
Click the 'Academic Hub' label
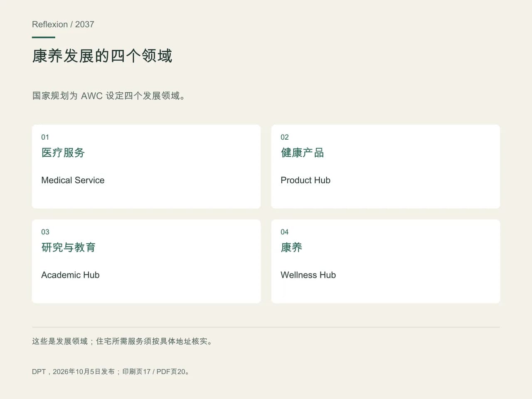(70, 275)
